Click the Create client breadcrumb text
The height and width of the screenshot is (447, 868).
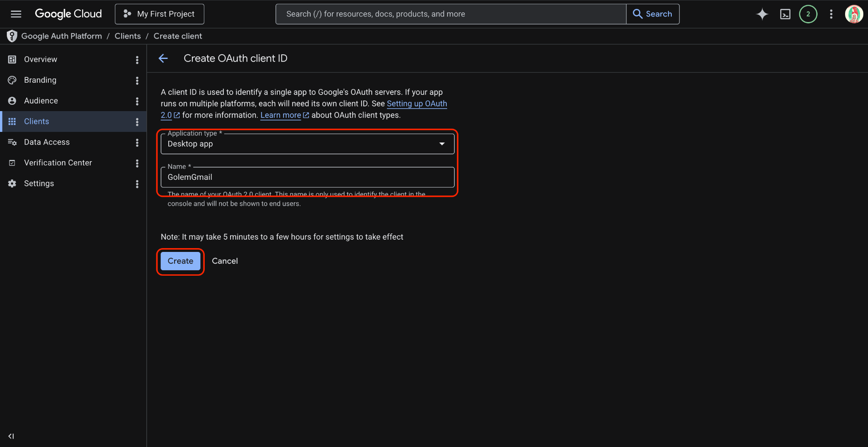point(178,36)
